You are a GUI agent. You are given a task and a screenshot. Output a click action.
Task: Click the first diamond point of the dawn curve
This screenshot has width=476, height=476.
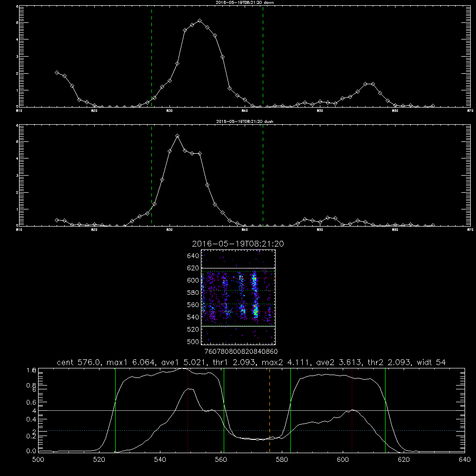click(57, 72)
